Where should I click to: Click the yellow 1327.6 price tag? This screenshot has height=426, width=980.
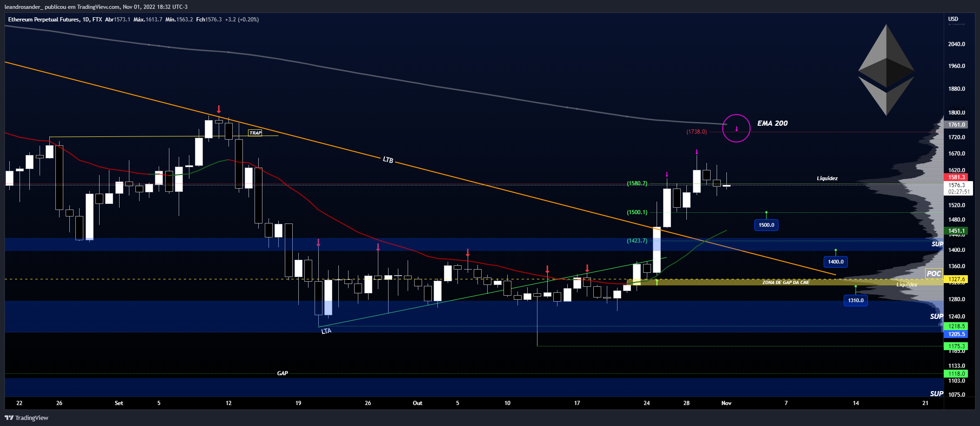click(957, 279)
